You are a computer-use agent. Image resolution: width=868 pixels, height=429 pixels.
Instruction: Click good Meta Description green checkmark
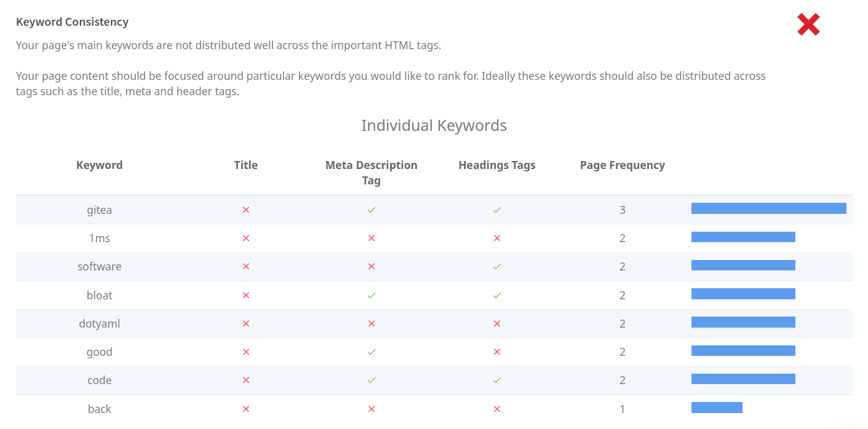372,352
